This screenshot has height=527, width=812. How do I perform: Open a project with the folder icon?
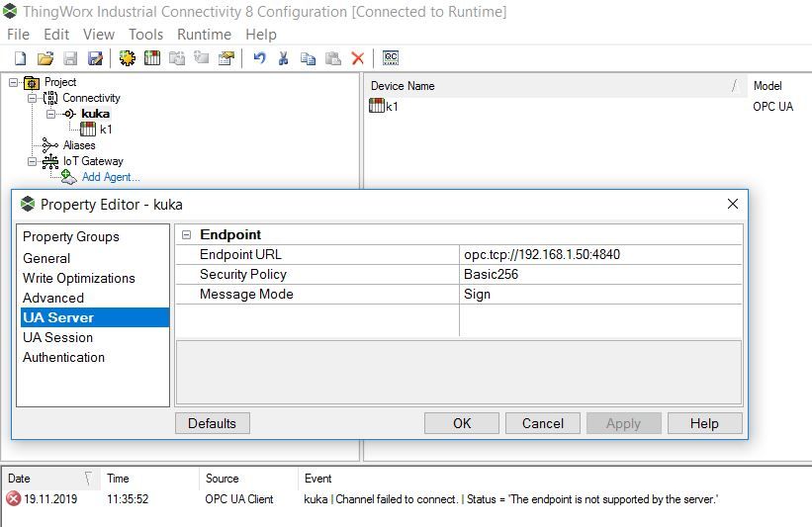tap(45, 58)
